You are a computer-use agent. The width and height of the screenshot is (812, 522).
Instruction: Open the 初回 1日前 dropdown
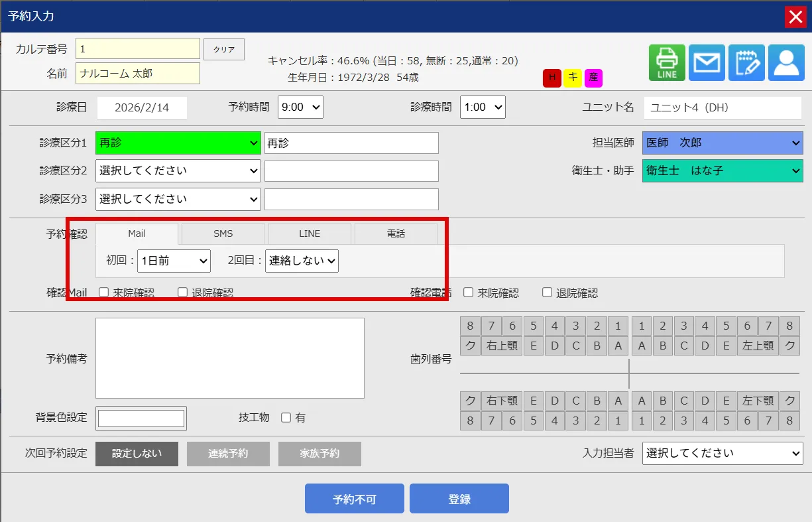pos(174,261)
